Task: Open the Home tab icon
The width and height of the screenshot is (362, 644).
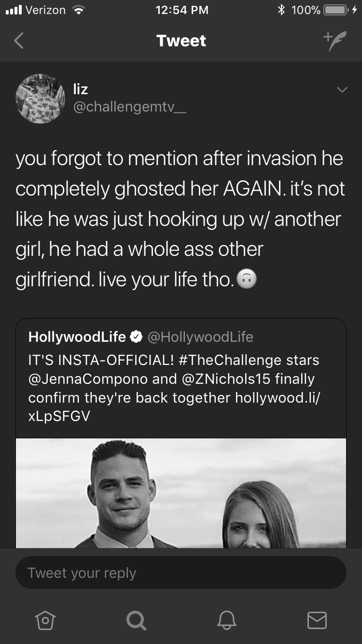Action: click(x=45, y=620)
